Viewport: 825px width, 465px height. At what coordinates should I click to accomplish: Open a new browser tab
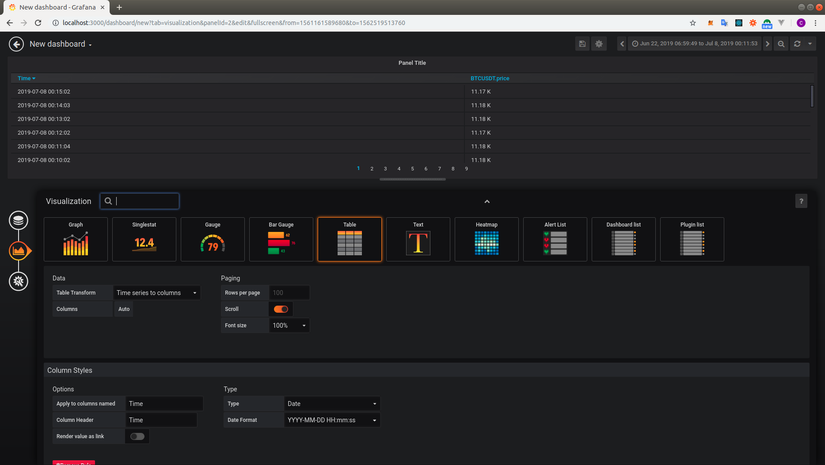pos(119,7)
